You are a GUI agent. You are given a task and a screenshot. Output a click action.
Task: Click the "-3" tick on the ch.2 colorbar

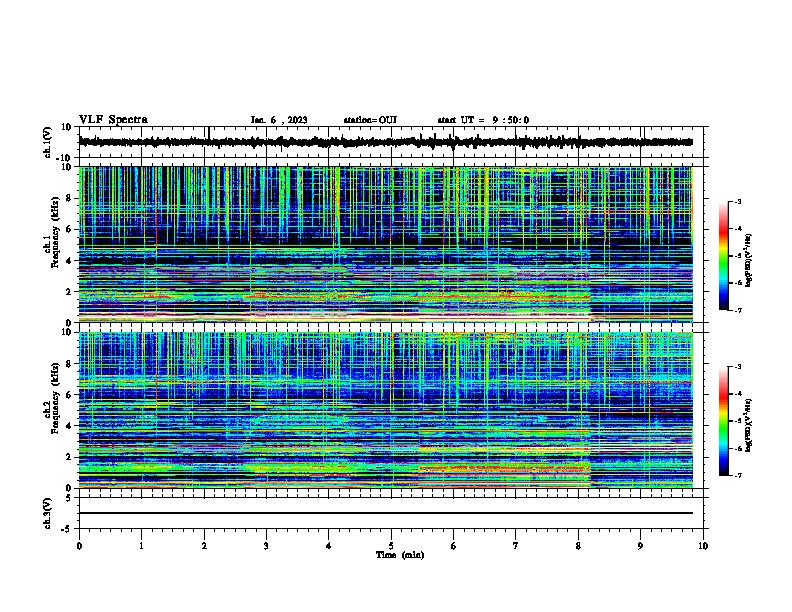(737, 367)
